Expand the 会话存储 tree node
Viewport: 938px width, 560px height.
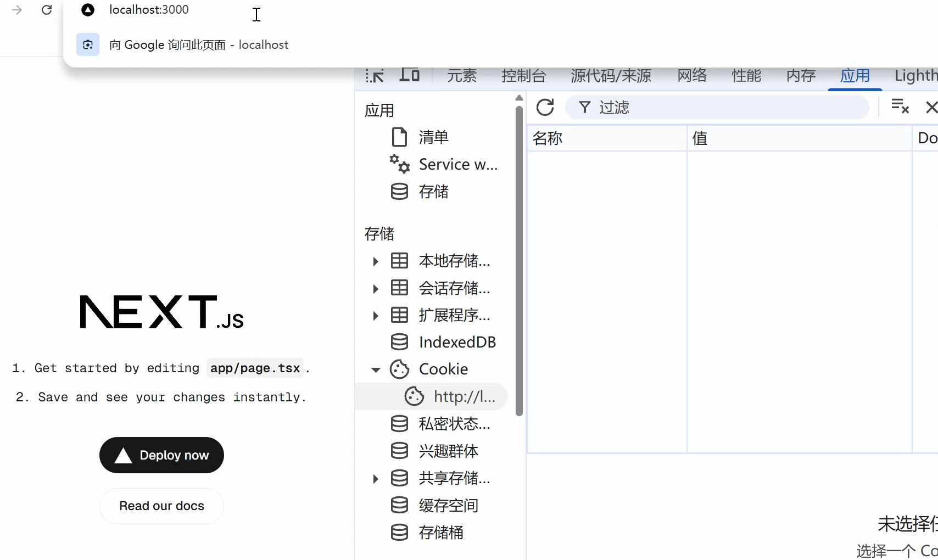point(376,288)
